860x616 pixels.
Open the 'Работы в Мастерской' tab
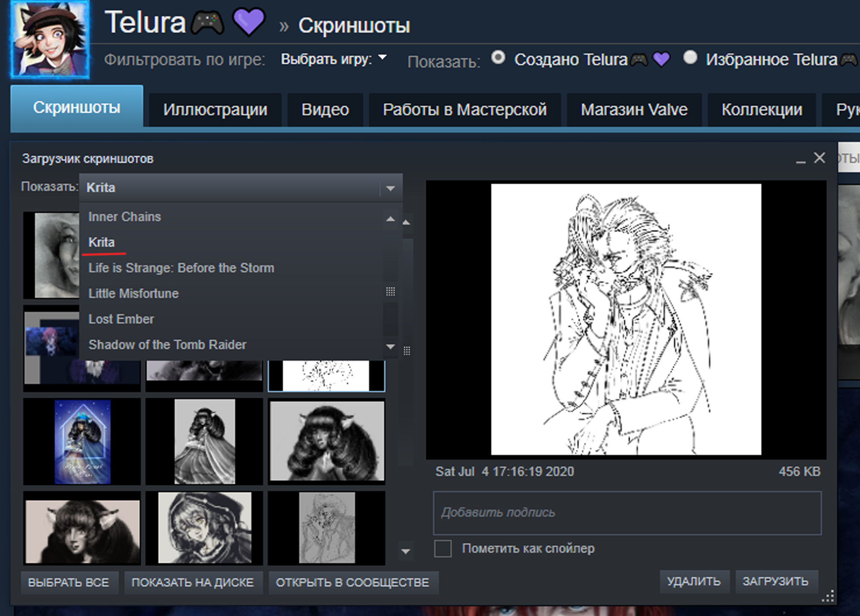(x=464, y=110)
